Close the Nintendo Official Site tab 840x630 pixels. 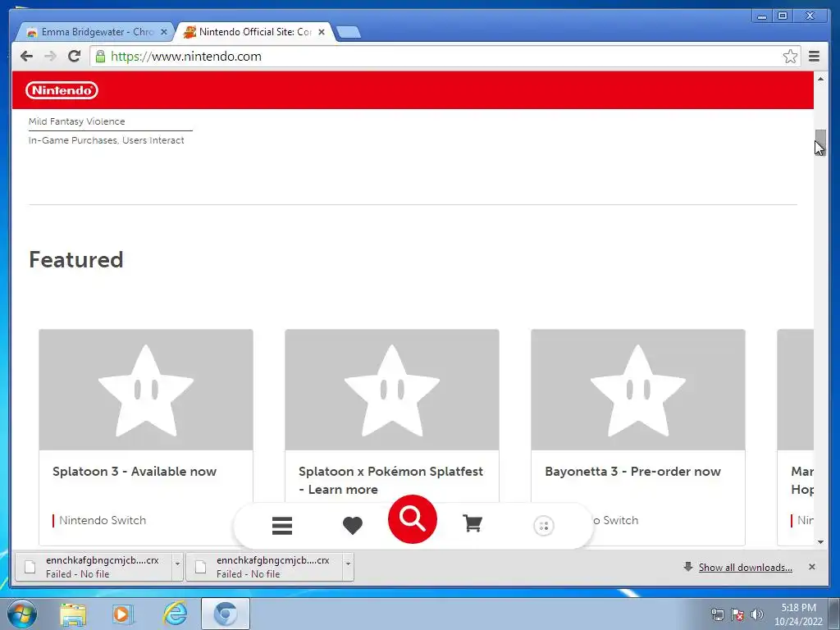click(322, 32)
